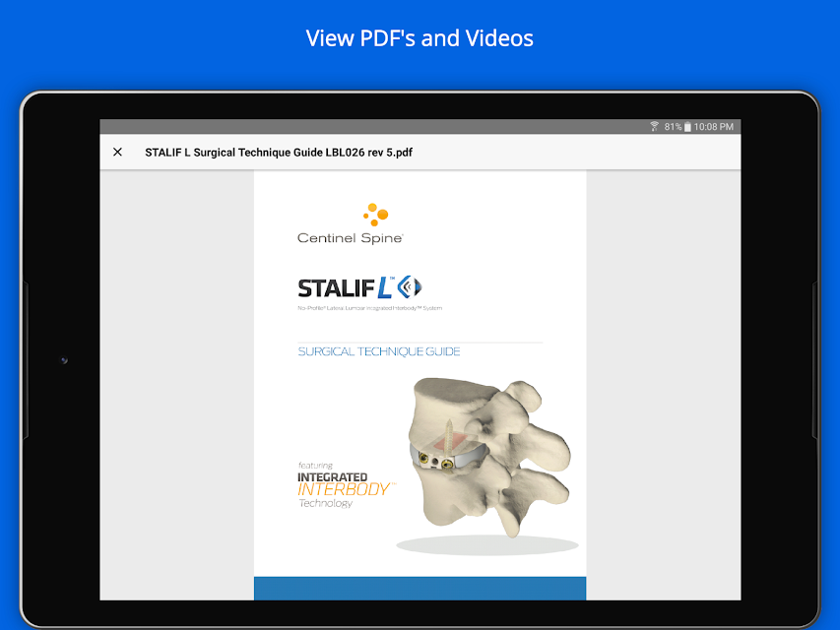
Task: Click the PDF file title in header
Action: [x=279, y=153]
